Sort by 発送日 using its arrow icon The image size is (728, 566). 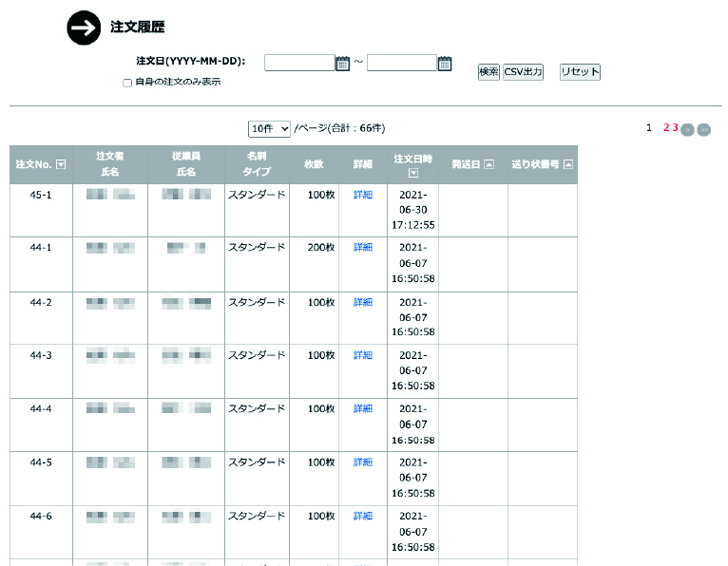point(489,164)
